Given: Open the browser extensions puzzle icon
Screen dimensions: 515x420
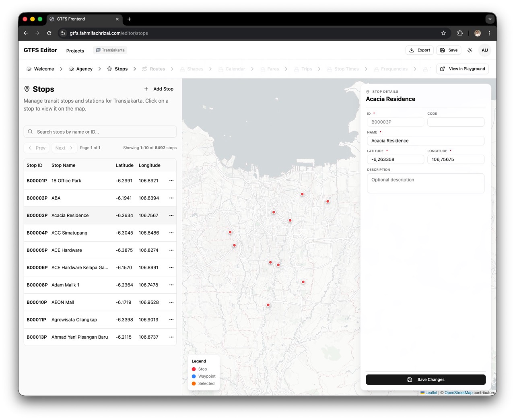Looking at the screenshot, I should (x=460, y=33).
